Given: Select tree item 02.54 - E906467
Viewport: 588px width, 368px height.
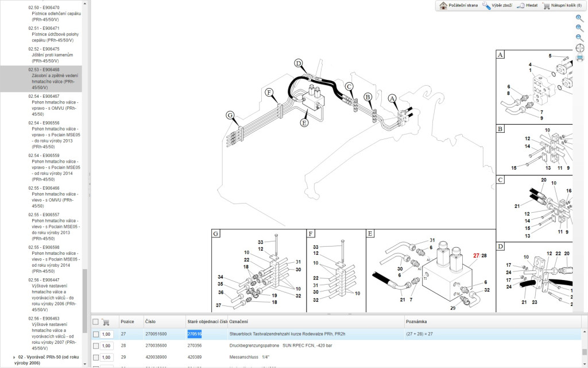Looking at the screenshot, I should point(55,105).
